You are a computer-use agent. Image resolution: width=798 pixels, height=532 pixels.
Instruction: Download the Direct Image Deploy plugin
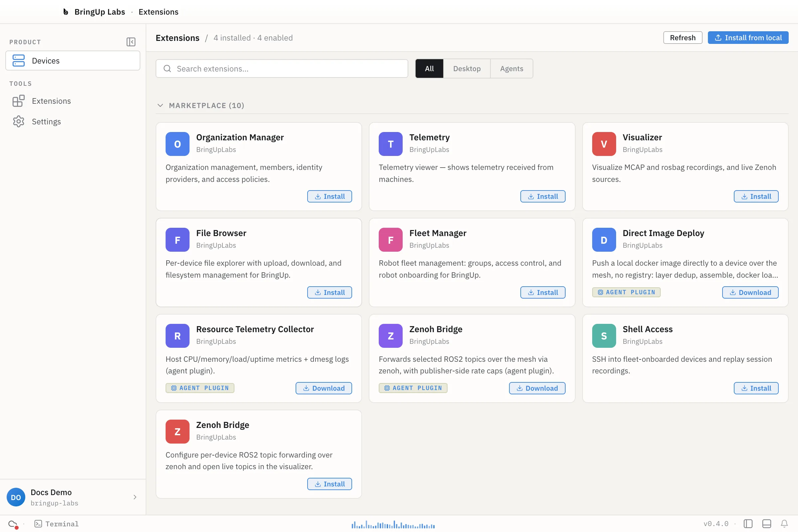pyautogui.click(x=750, y=293)
